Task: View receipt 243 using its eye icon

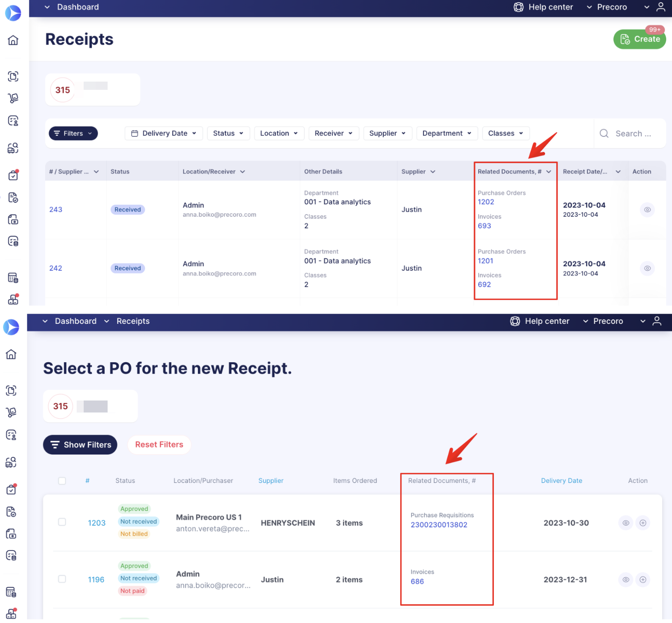Action: coord(647,210)
